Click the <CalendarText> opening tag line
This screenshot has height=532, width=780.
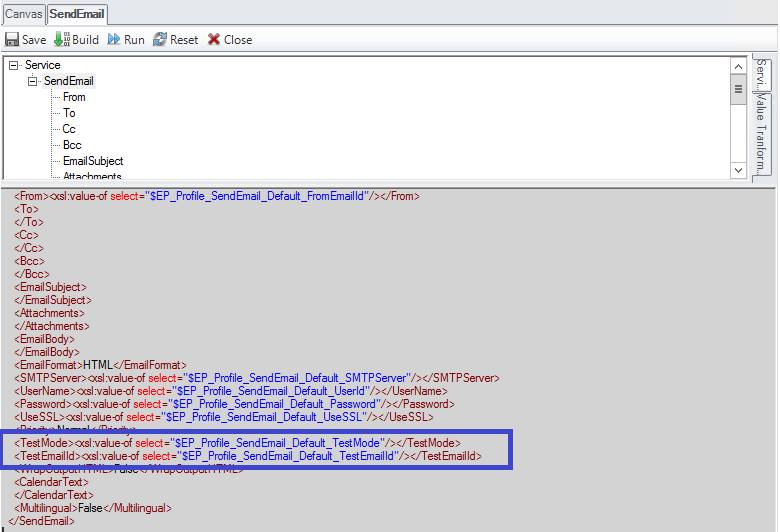51,482
